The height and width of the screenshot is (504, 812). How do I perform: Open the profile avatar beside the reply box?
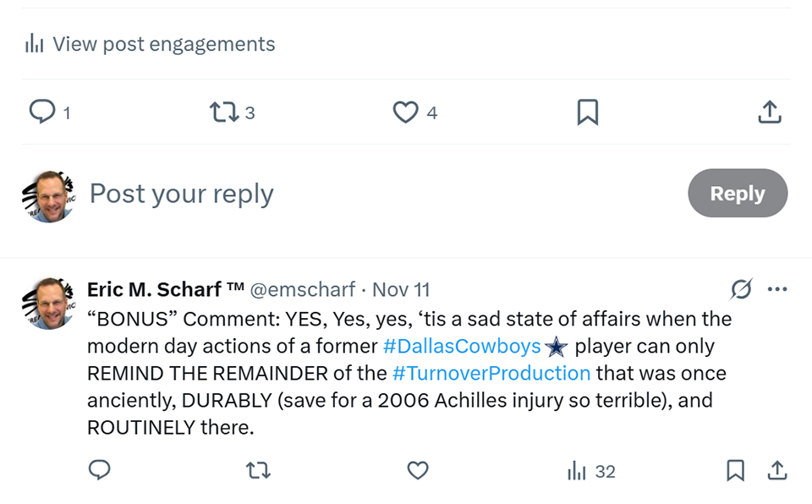click(47, 196)
